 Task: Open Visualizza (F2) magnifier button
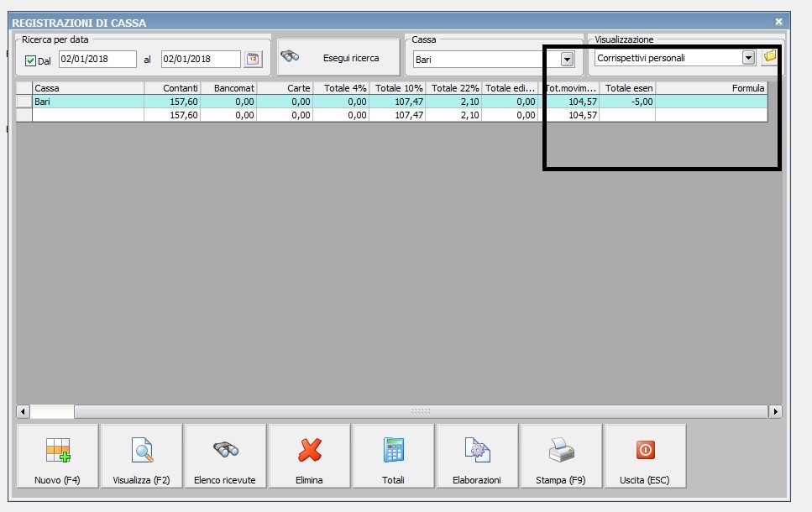[x=141, y=456]
